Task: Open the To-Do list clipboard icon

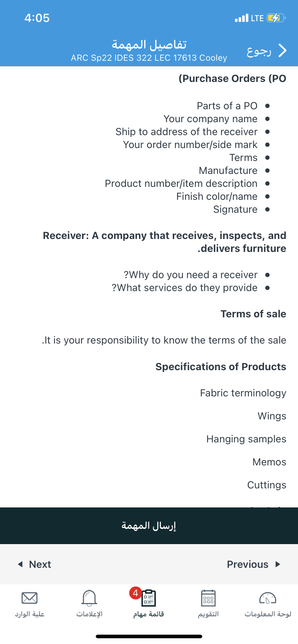Action: (149, 598)
